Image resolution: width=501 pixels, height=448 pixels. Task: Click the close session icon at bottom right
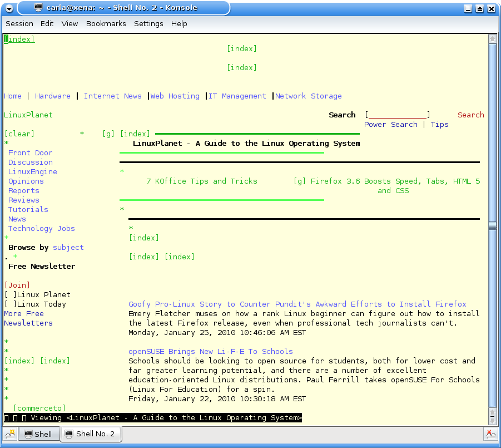490,434
